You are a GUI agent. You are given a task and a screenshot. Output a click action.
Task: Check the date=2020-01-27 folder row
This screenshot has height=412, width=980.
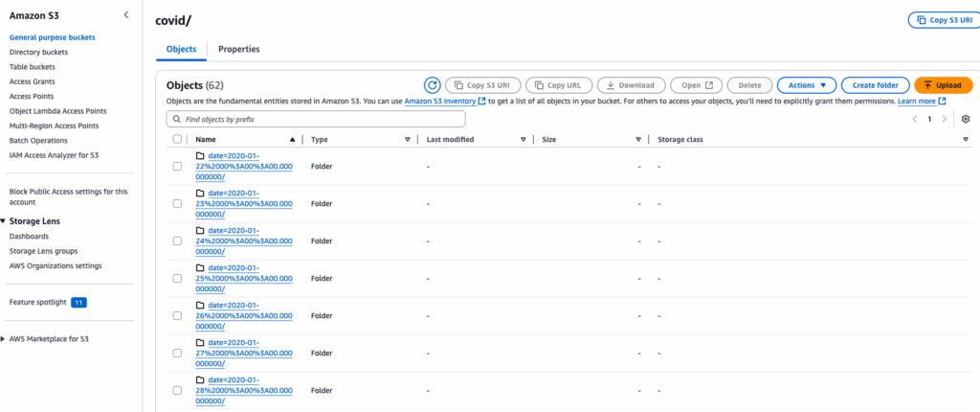177,354
